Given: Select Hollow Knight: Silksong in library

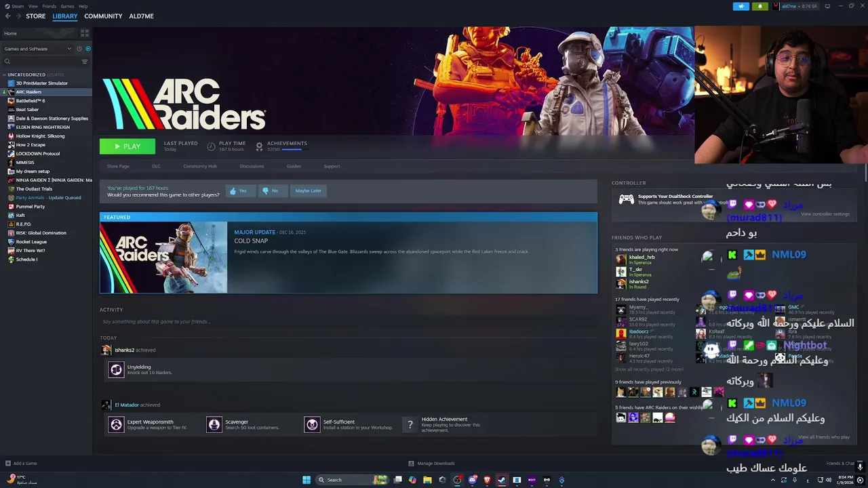Looking at the screenshot, I should point(40,136).
